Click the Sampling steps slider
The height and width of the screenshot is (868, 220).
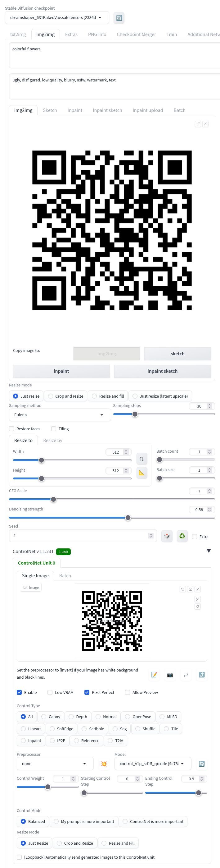point(164,414)
